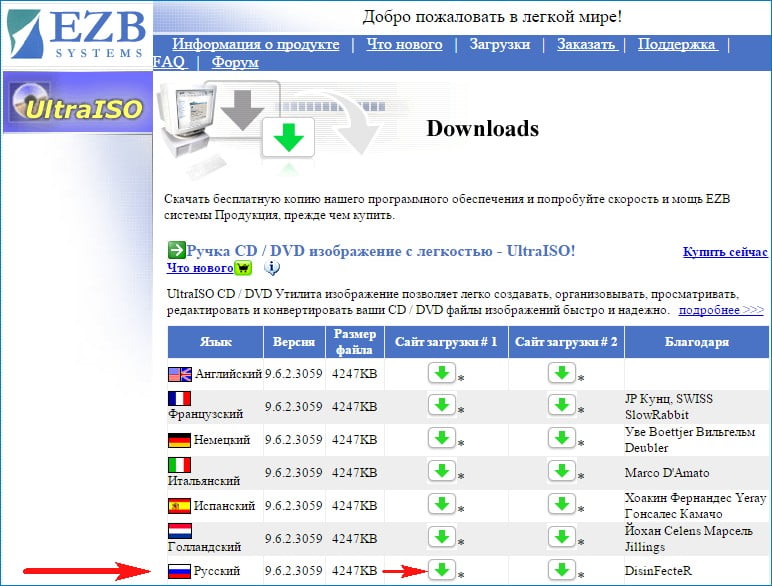
Task: Download German version from site #1
Action: point(441,439)
